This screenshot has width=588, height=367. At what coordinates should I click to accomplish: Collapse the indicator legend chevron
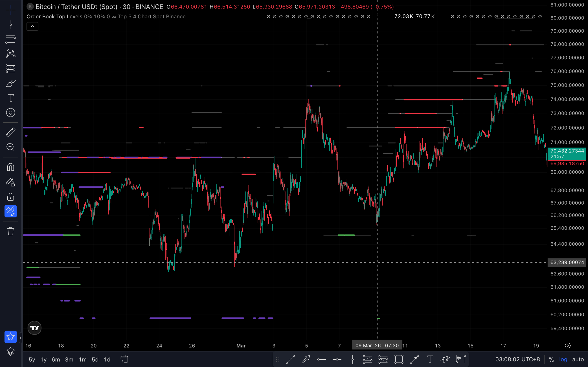tap(32, 26)
